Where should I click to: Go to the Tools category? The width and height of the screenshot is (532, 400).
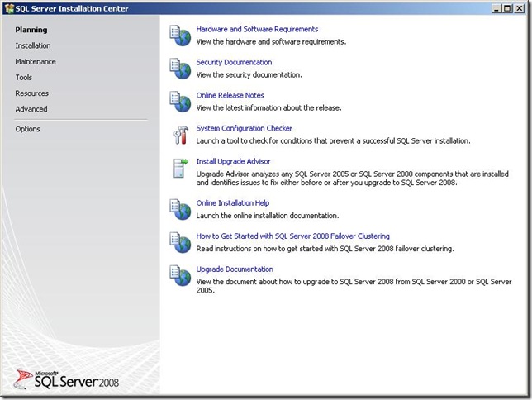(23, 78)
